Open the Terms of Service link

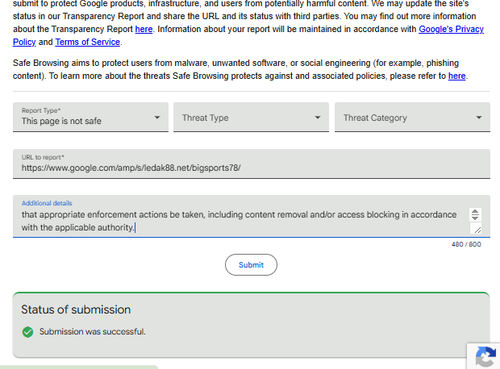87,42
